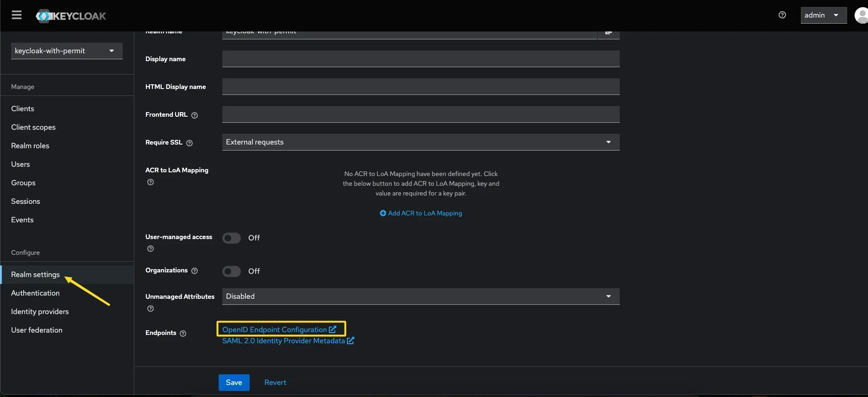Open the Unmanaged Attributes dropdown
868x397 pixels.
(x=421, y=296)
